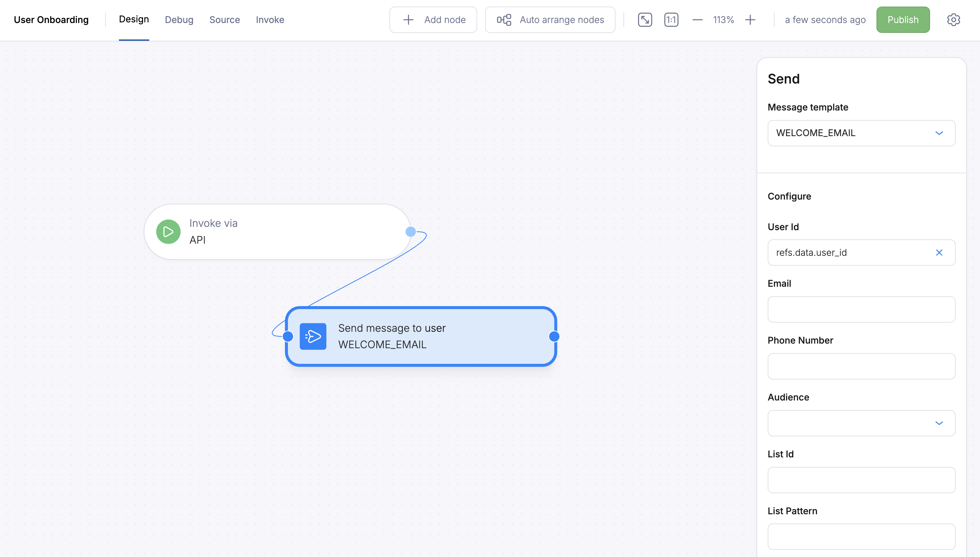Switch to the Debug tab
The height and width of the screenshot is (557, 980).
(179, 19)
